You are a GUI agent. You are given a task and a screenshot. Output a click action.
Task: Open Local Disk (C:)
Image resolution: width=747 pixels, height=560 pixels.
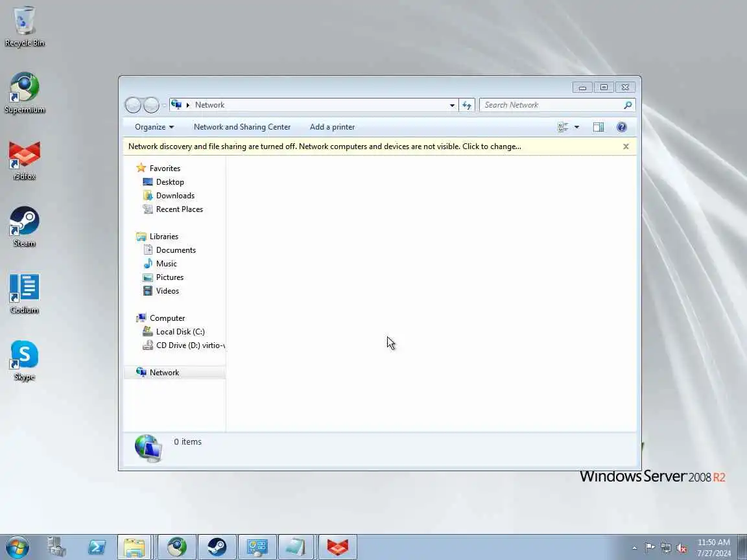(x=174, y=332)
